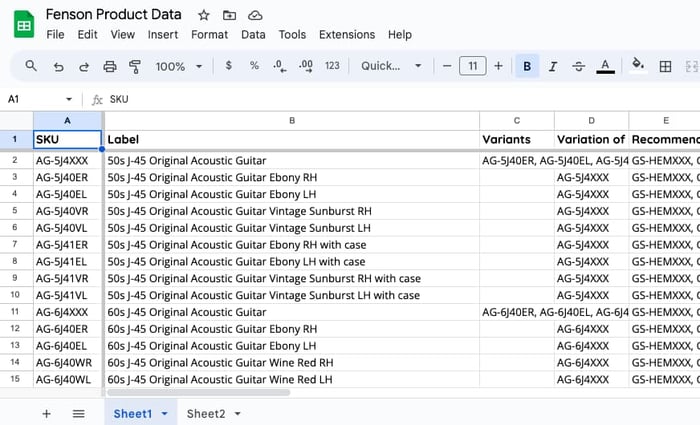Open the text color picker
700x425 pixels.
click(x=605, y=66)
